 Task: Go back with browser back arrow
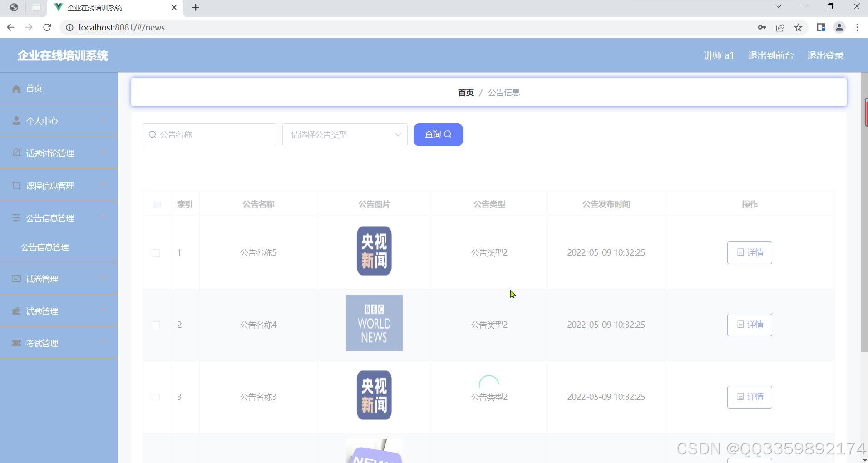11,27
